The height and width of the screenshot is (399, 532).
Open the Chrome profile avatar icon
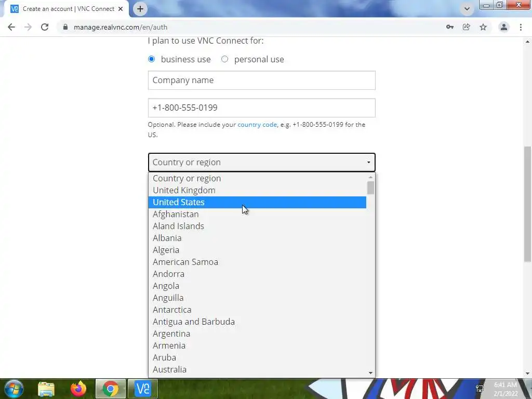pos(504,27)
